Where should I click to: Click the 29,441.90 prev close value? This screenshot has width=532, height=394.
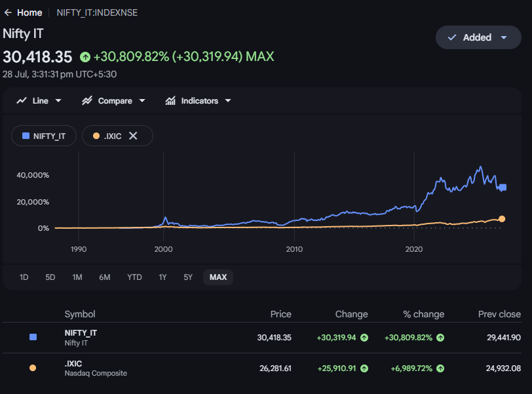click(x=503, y=338)
